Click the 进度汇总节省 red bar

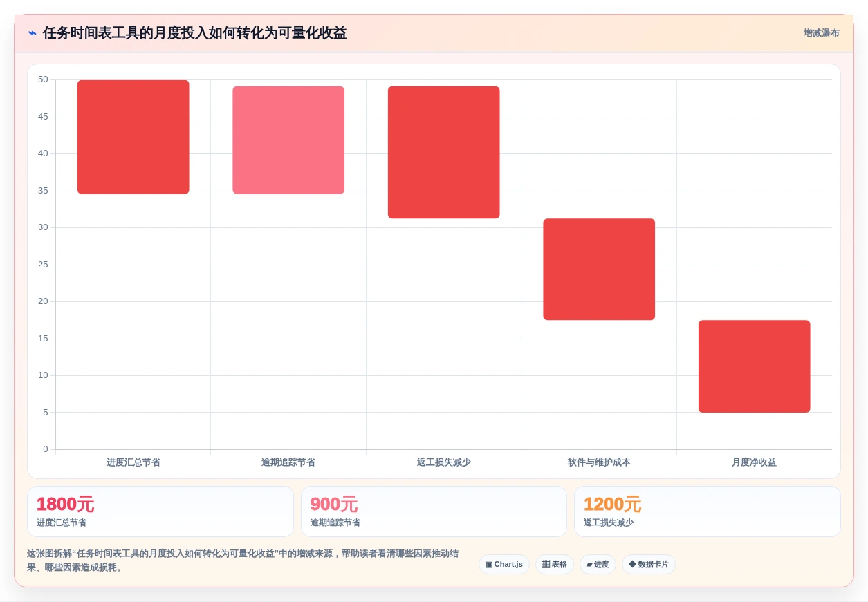pyautogui.click(x=133, y=137)
